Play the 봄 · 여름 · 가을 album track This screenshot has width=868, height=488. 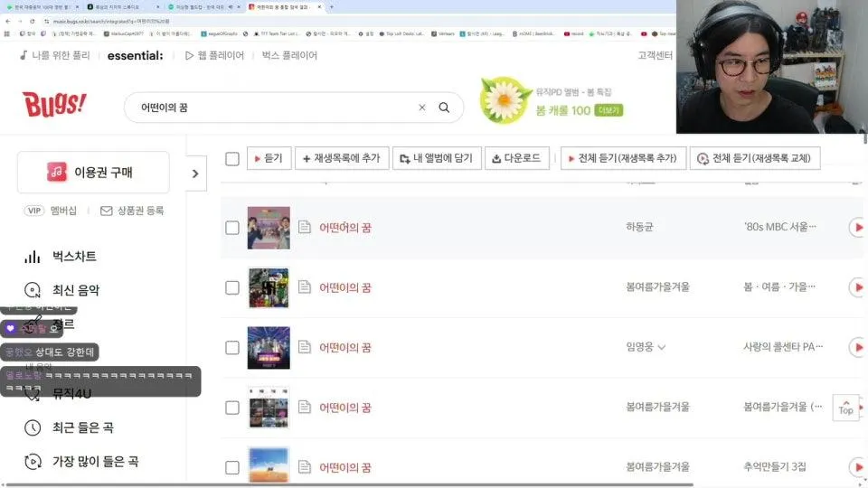pos(857,287)
